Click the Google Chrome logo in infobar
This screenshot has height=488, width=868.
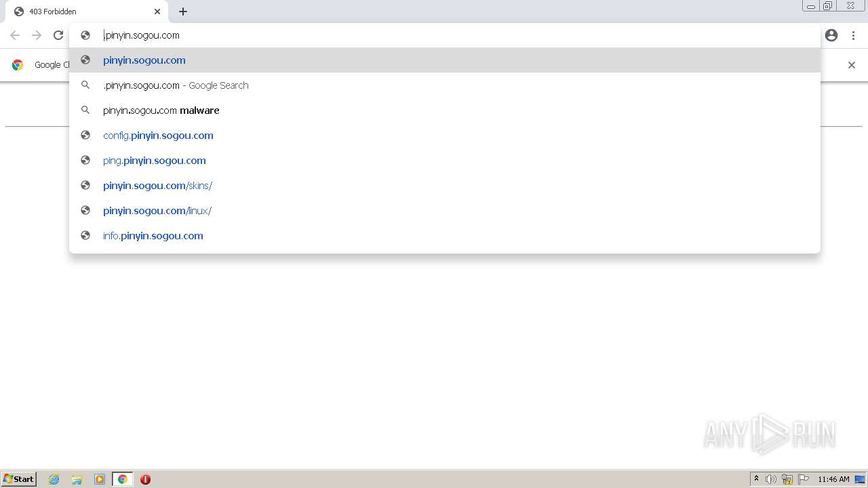pyautogui.click(x=18, y=65)
